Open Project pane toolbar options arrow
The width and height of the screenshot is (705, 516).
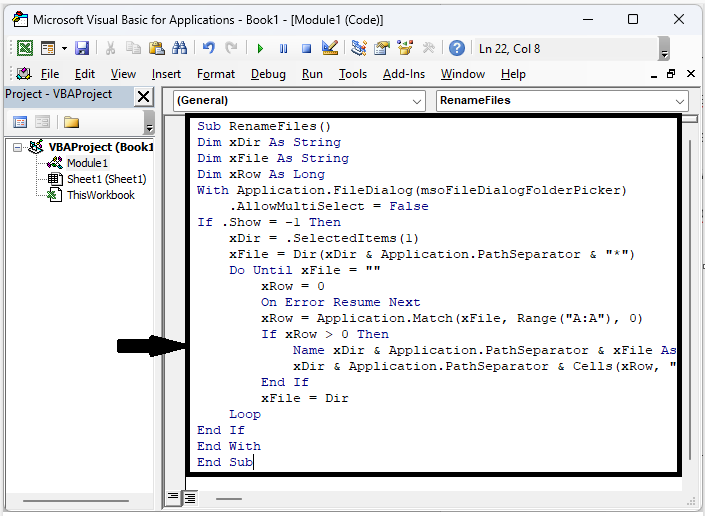tap(149, 122)
